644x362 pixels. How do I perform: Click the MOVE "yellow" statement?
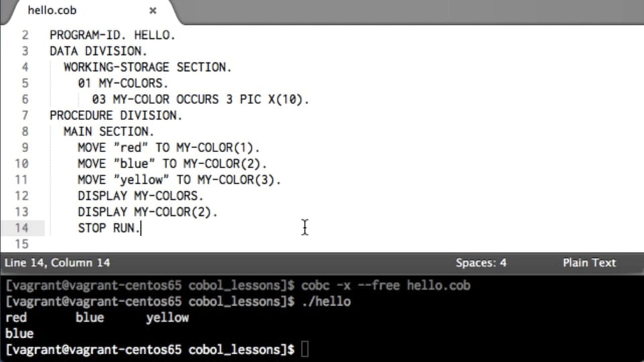click(x=179, y=180)
